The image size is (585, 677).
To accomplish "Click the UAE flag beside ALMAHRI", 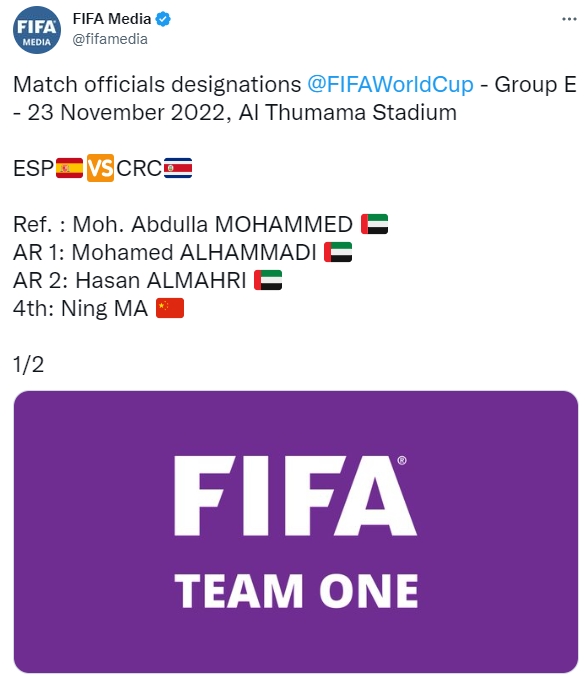I will coord(268,280).
